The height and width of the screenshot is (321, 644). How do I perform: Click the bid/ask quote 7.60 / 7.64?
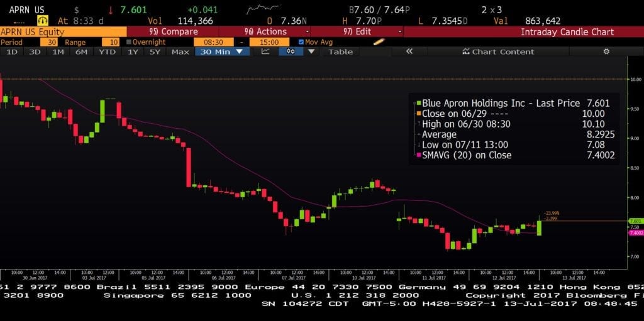[379, 10]
